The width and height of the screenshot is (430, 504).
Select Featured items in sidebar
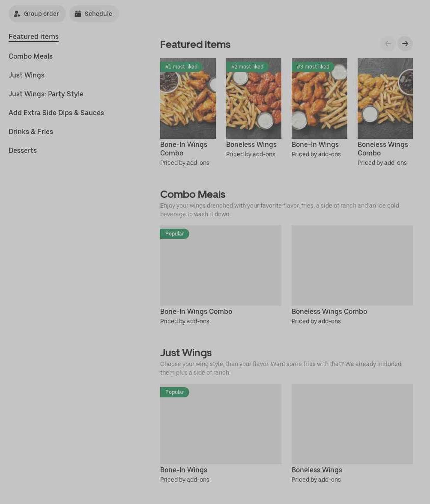click(33, 37)
